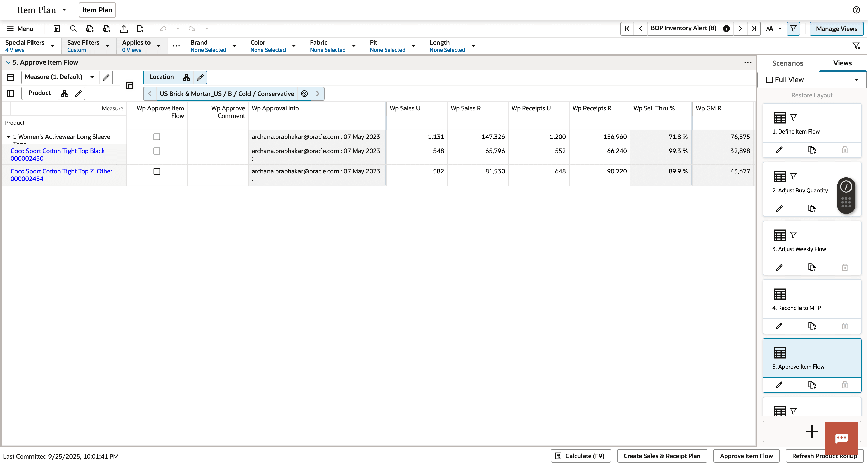Open the Menu in the top left
This screenshot has width=868, height=465.
tap(20, 29)
